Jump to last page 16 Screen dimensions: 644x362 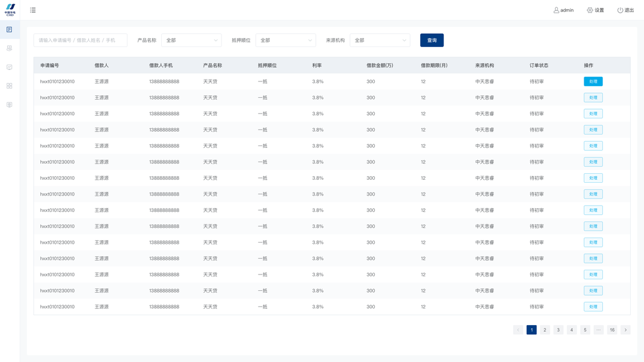tap(612, 329)
